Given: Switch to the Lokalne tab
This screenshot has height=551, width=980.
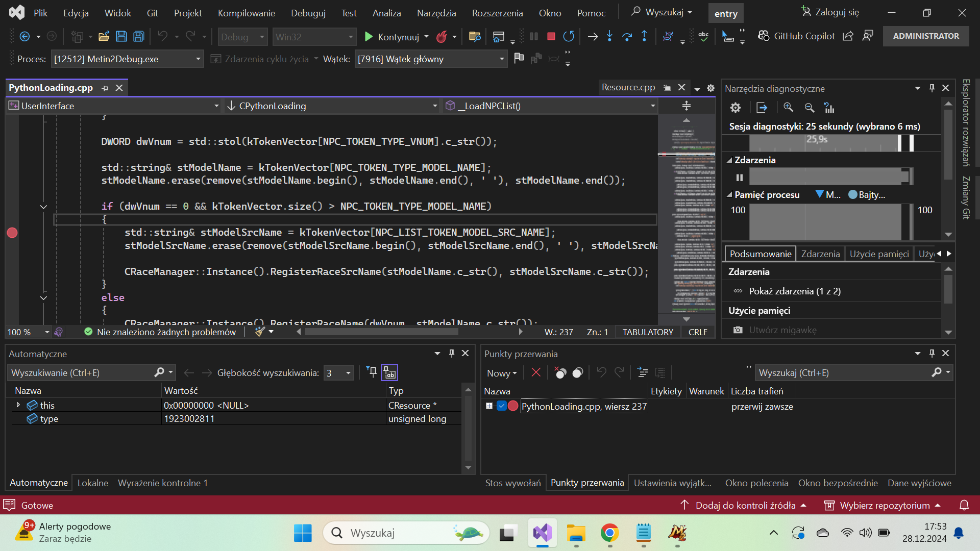Looking at the screenshot, I should (92, 483).
